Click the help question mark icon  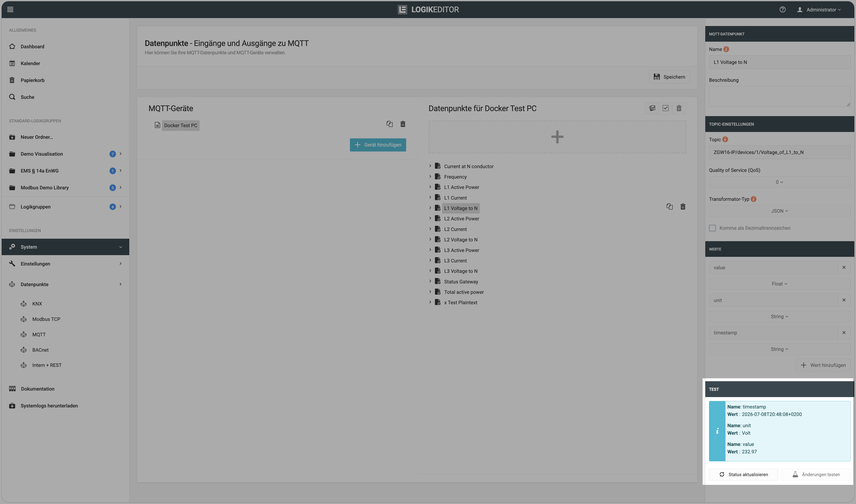coord(782,10)
